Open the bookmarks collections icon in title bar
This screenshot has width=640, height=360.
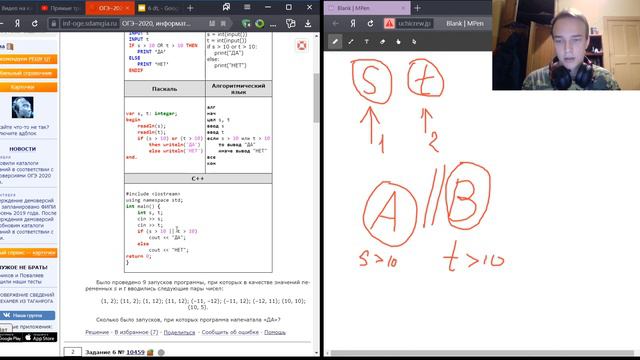click(x=226, y=7)
